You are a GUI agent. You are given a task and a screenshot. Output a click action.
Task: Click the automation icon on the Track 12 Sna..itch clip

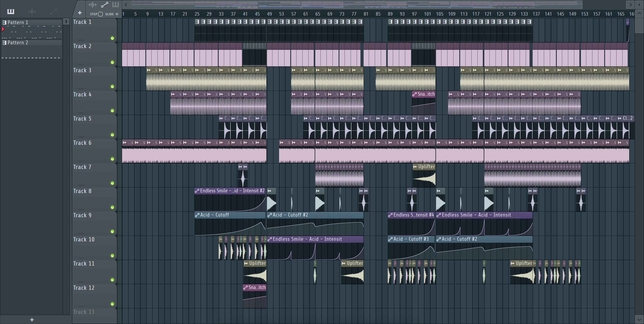(x=246, y=288)
